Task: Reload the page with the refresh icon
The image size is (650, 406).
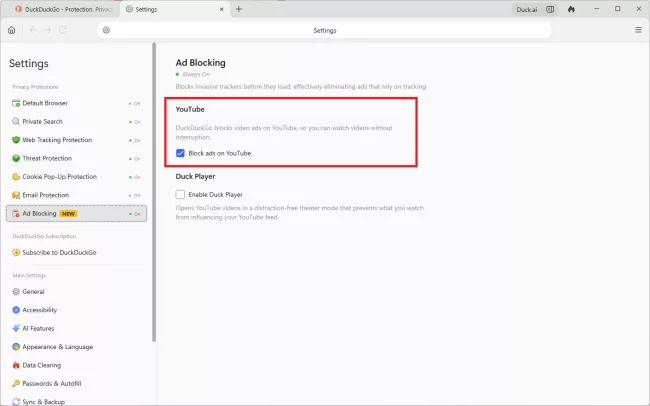Action: click(63, 30)
